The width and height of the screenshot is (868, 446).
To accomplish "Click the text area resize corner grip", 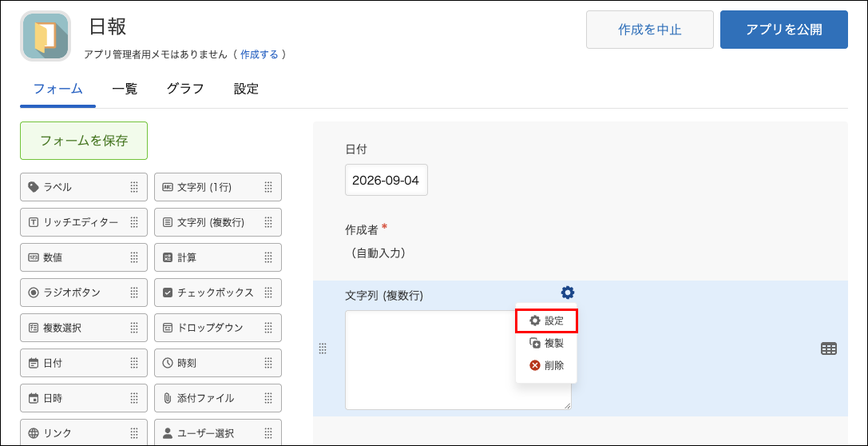I will click(x=567, y=405).
